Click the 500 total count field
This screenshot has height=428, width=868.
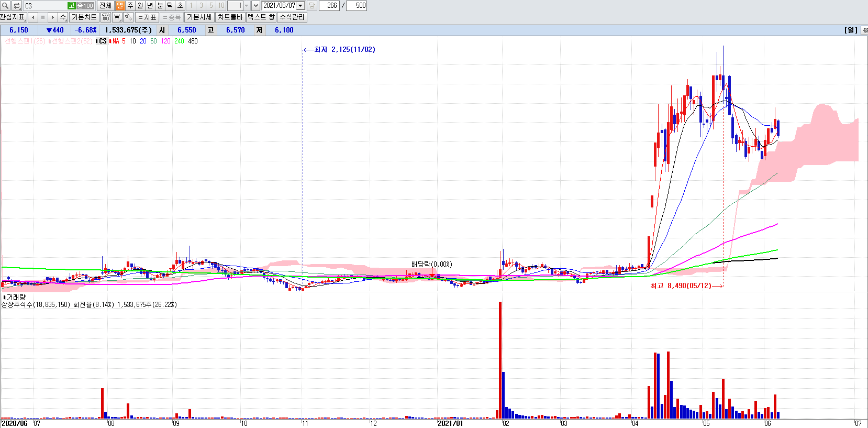pos(357,6)
